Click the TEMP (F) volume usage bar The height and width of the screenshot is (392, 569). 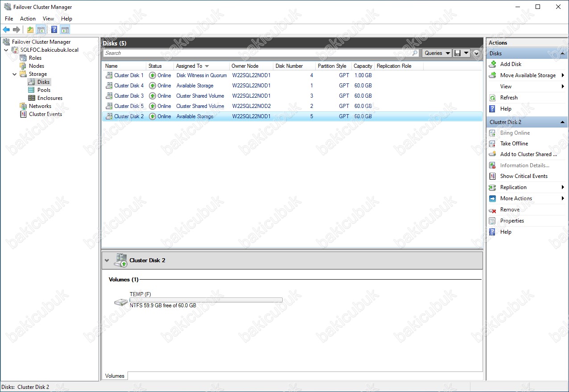[206, 300]
